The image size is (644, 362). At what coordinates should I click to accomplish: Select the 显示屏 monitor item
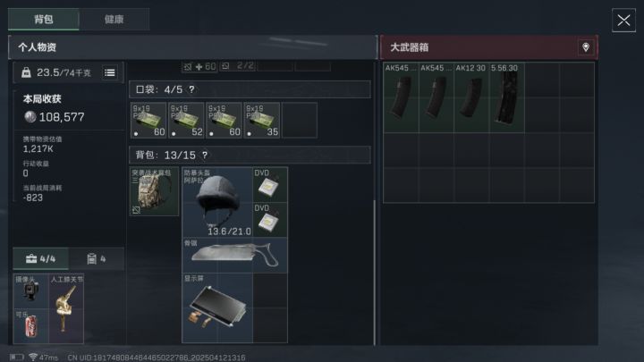pyautogui.click(x=217, y=307)
